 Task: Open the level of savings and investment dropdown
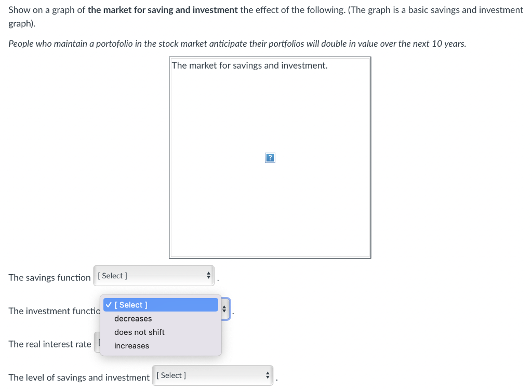coord(213,375)
